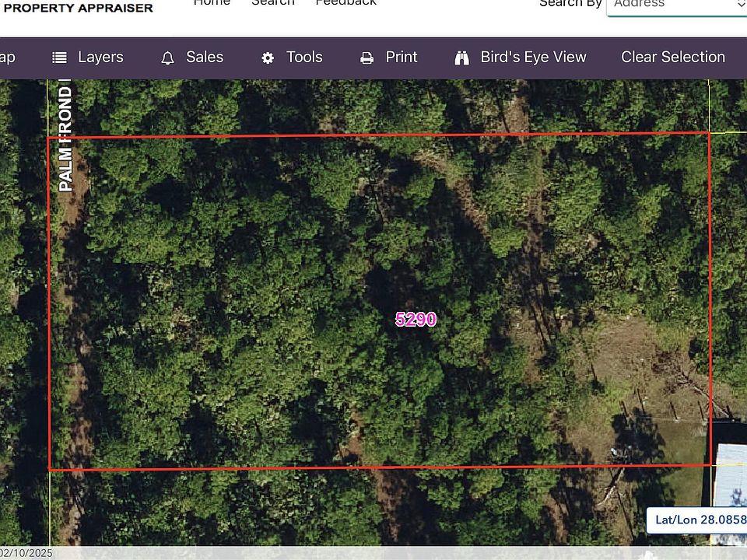This screenshot has height=560, width=747.
Task: Click the Clear Selection button
Action: pos(672,57)
